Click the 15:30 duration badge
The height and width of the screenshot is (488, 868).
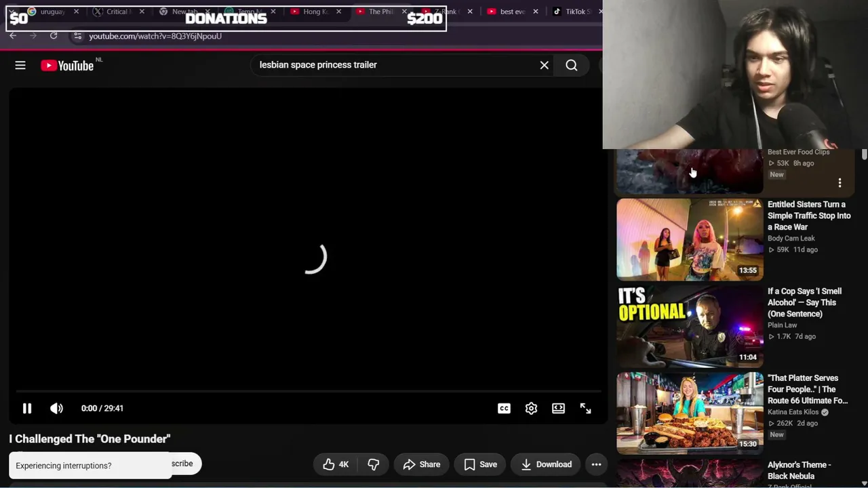click(748, 444)
